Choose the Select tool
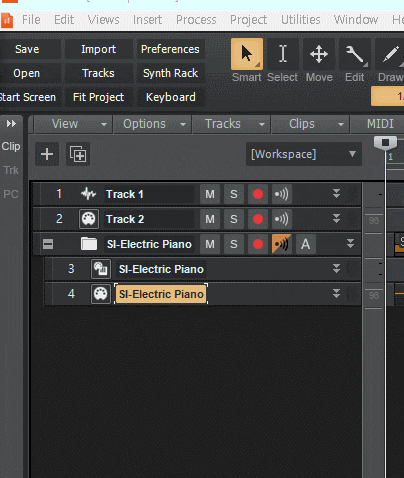The width and height of the screenshot is (404, 478). [283, 54]
